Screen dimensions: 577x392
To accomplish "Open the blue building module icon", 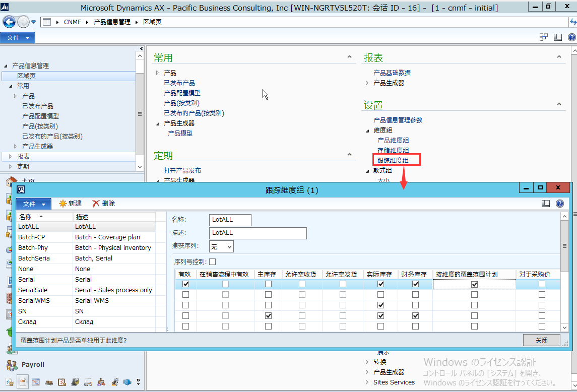I will coord(127,382).
